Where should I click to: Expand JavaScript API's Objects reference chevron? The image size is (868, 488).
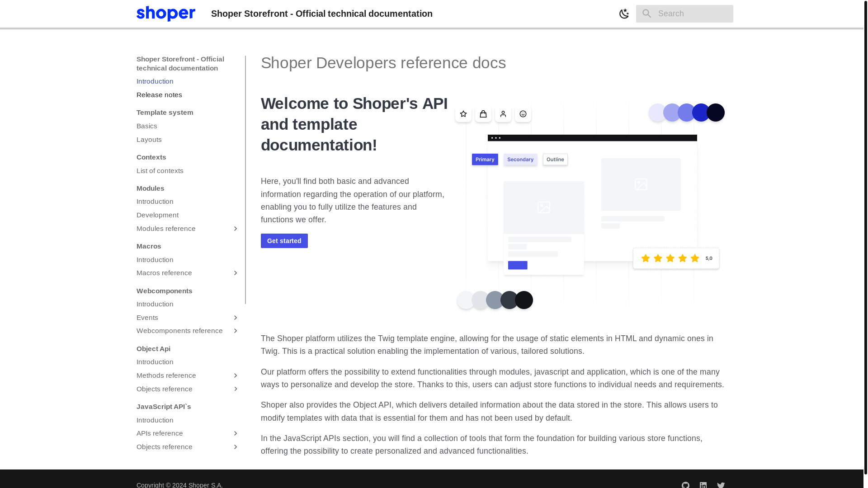pyautogui.click(x=235, y=447)
